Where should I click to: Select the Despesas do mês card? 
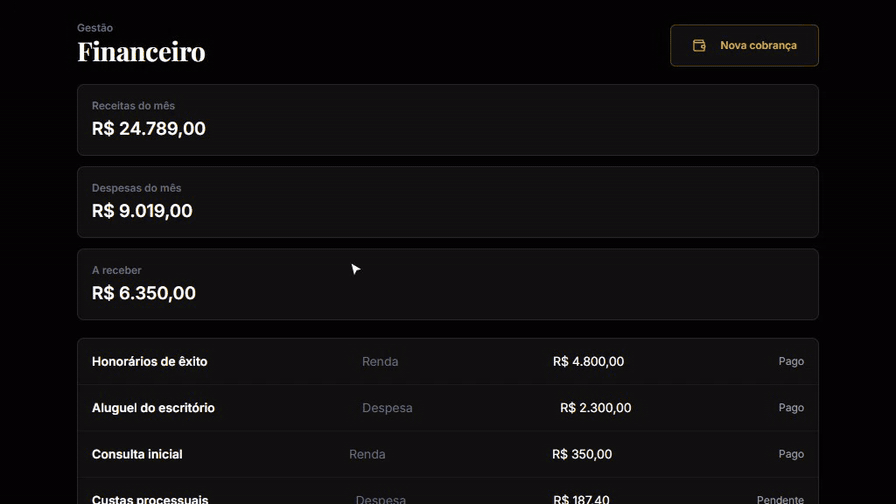(x=447, y=202)
